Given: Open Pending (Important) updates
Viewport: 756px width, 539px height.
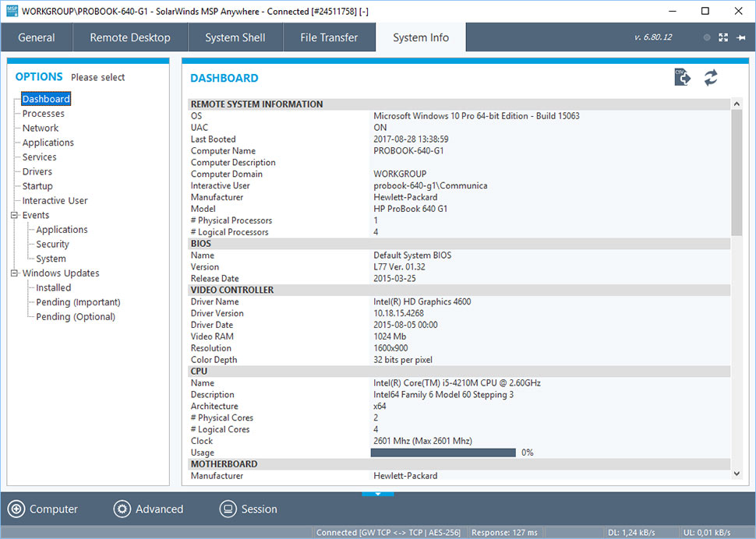Looking at the screenshot, I should pyautogui.click(x=78, y=301).
